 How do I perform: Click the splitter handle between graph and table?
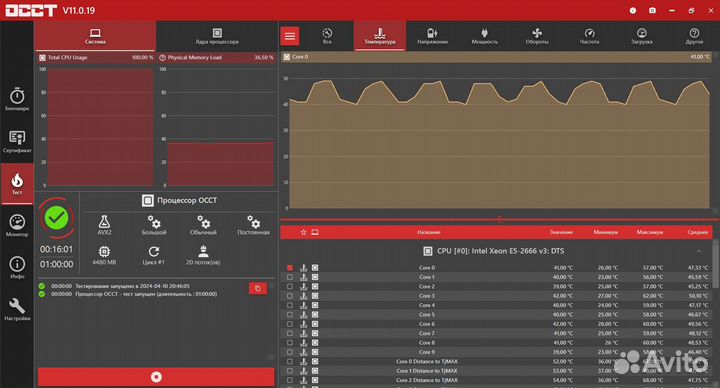[499, 219]
